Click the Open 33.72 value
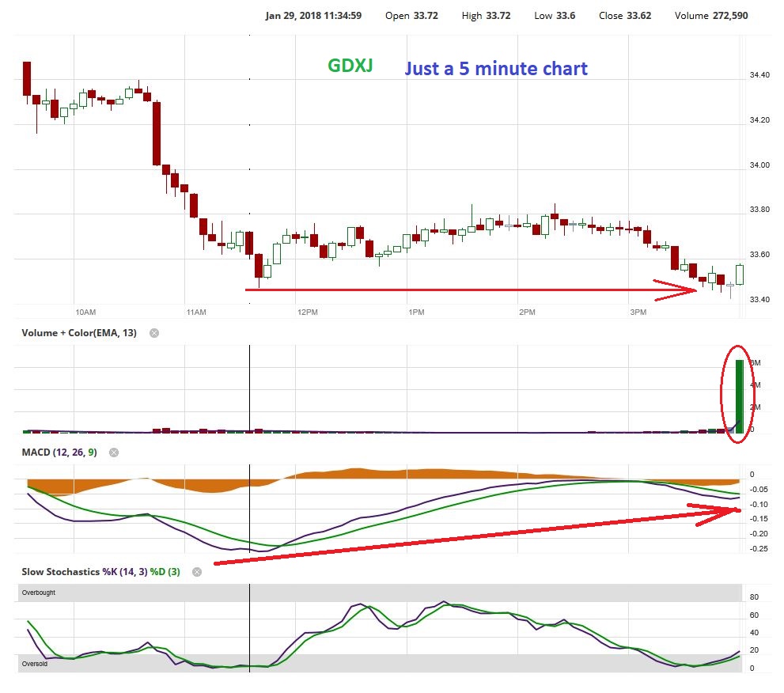The width and height of the screenshot is (784, 693). (411, 16)
